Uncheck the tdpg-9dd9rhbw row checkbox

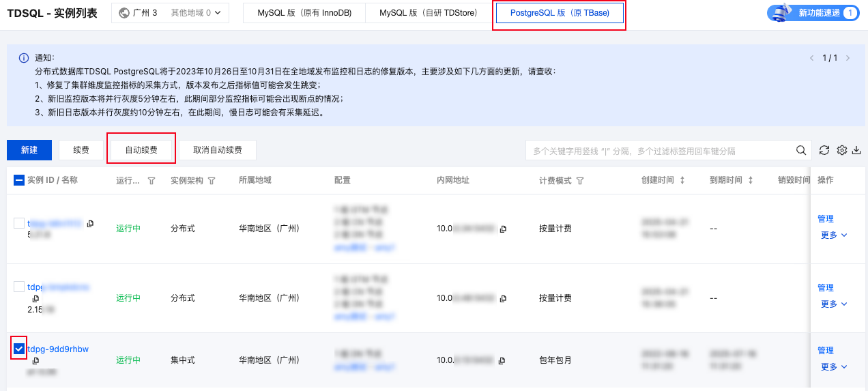click(x=19, y=349)
